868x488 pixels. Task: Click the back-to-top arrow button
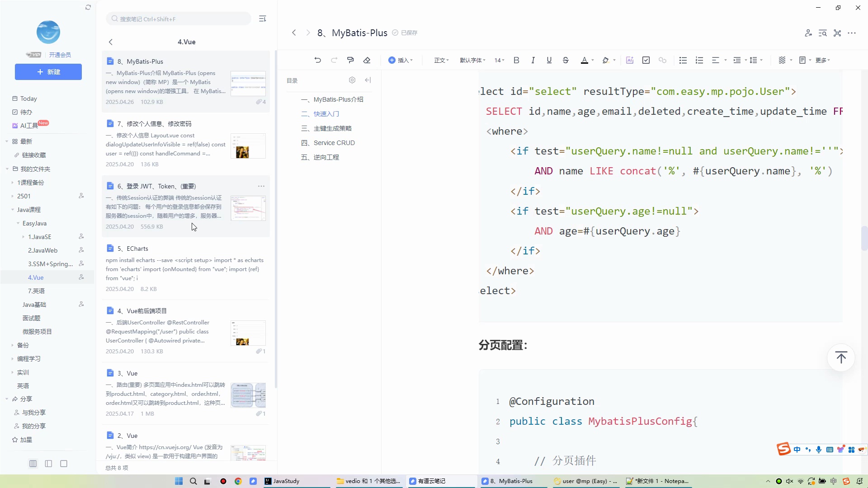(841, 357)
